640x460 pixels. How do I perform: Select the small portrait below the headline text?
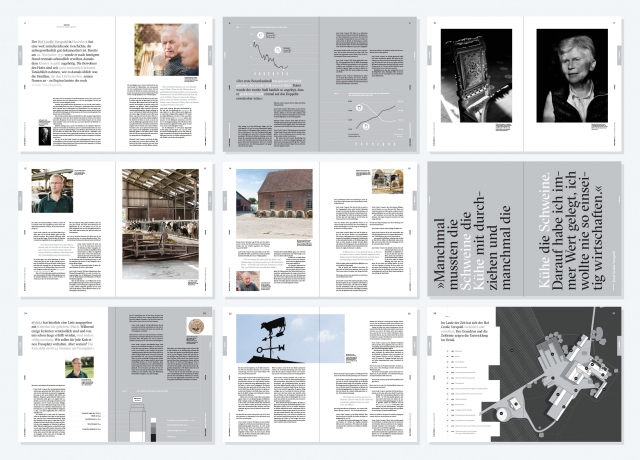(46, 136)
